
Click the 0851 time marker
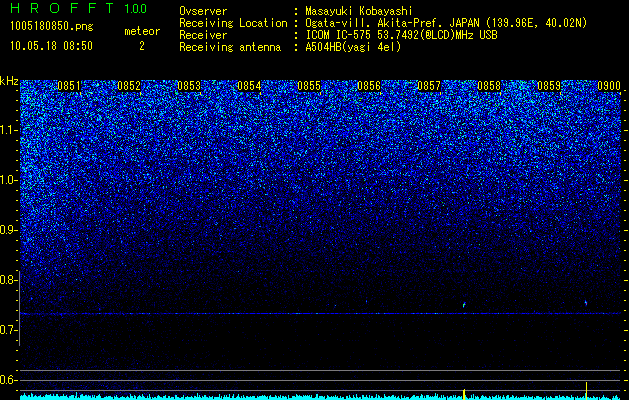coord(69,86)
